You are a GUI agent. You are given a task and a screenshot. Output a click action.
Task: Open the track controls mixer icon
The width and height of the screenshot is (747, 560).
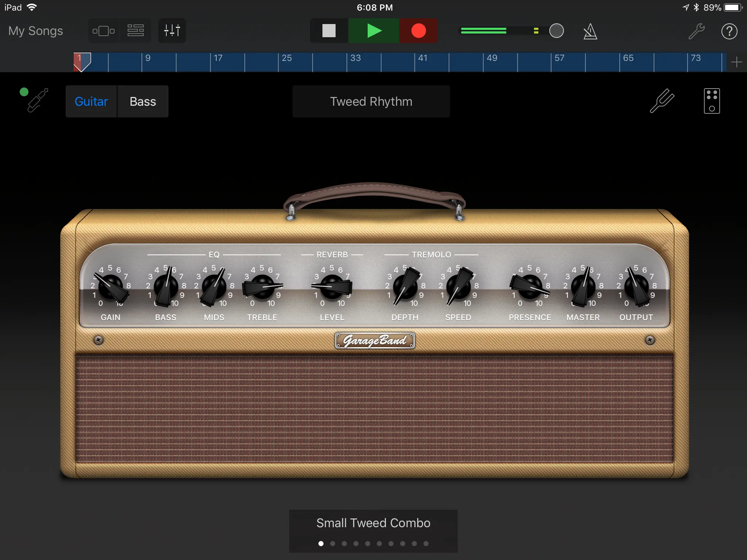(172, 31)
